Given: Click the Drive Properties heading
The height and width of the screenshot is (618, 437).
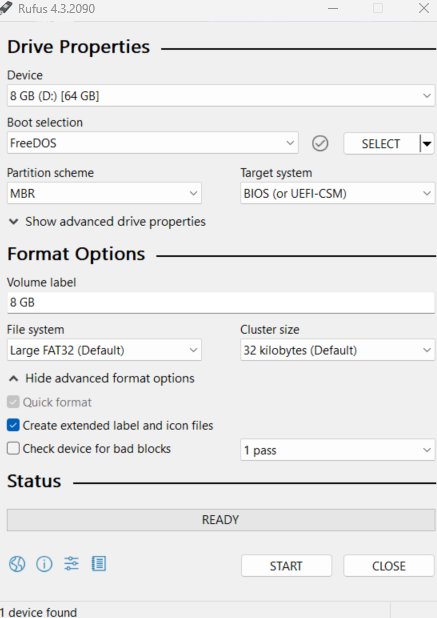Looking at the screenshot, I should point(78,47).
